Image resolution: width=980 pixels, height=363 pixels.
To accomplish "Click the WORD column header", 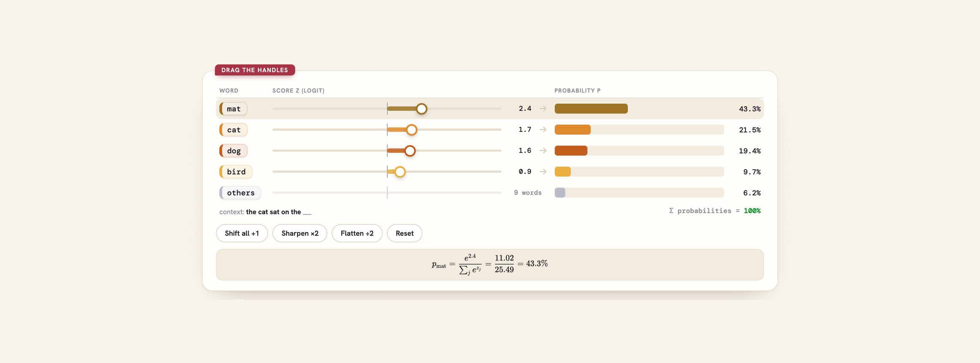I will 229,91.
